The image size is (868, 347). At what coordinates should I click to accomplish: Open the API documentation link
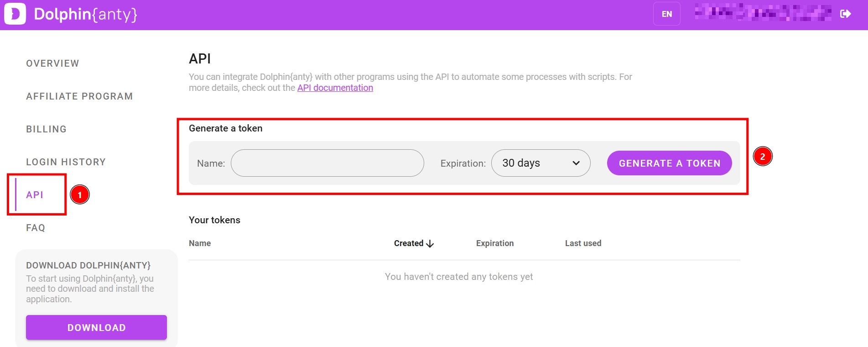point(335,88)
